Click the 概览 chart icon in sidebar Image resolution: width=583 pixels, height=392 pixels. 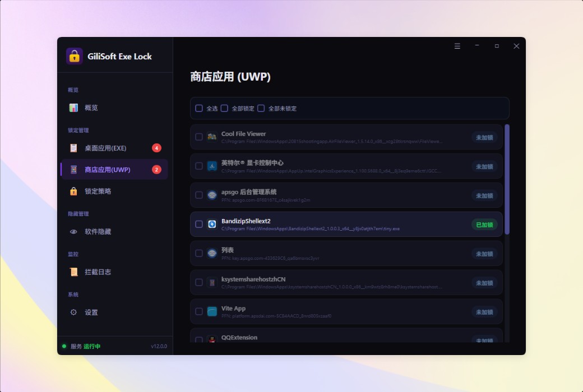[x=73, y=108]
